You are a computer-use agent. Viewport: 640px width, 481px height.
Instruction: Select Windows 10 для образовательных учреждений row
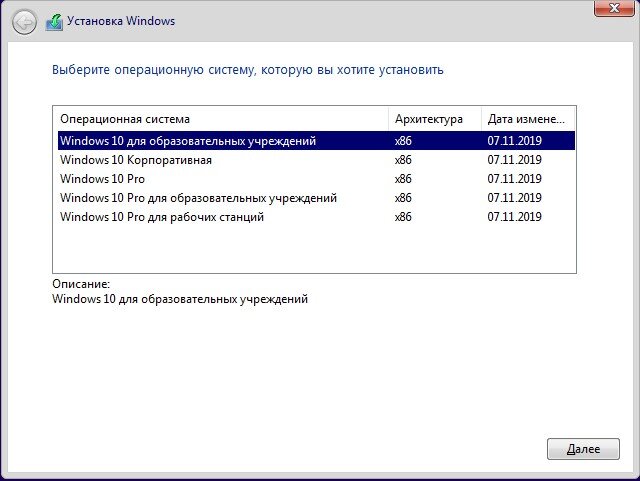point(316,141)
